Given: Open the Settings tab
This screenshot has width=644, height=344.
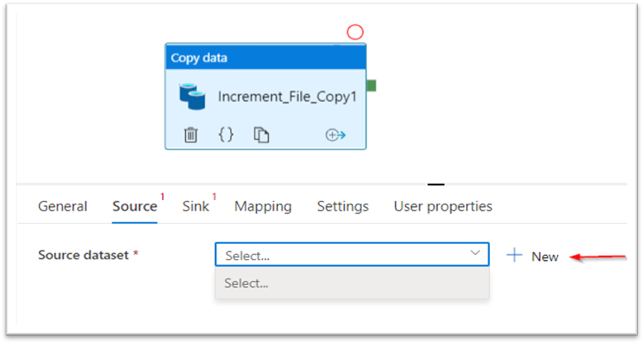Looking at the screenshot, I should 343,206.
